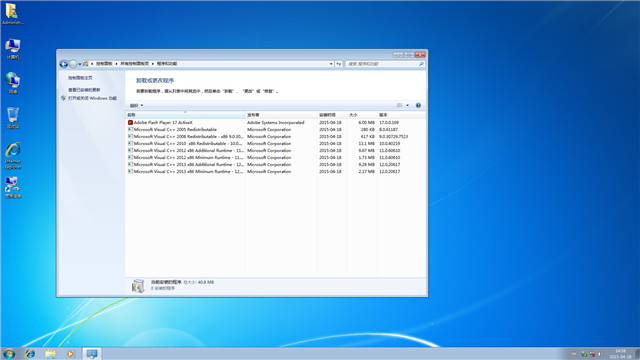Launch Windows Media Player from taskbar
Image resolution: width=640 pixels, height=360 pixels.
tap(70, 354)
